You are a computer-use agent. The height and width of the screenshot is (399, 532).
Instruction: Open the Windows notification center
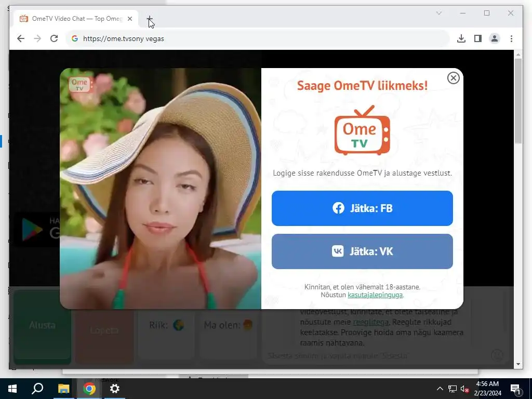point(516,389)
